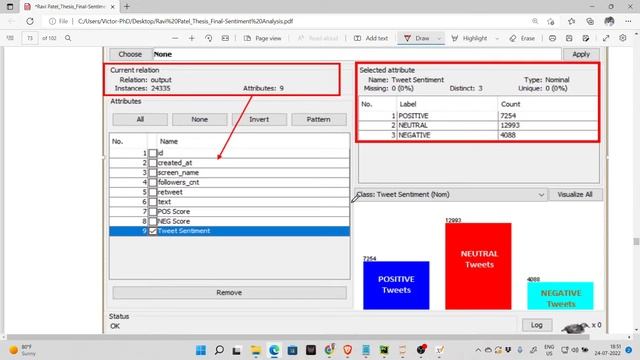Image resolution: width=640 pixels, height=360 pixels.
Task: Open the weather widget showing Sunny
Action: (x=23, y=350)
